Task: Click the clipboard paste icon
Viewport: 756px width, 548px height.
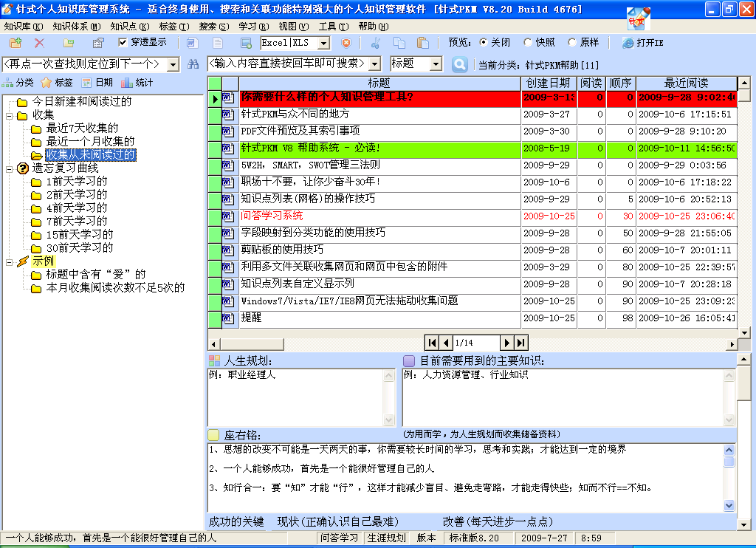Action: point(423,43)
